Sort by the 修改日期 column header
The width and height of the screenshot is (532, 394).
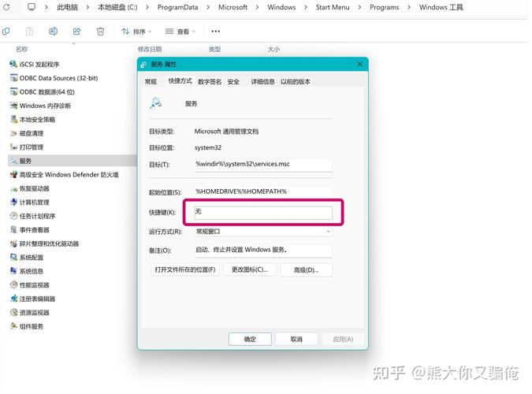pyautogui.click(x=150, y=49)
